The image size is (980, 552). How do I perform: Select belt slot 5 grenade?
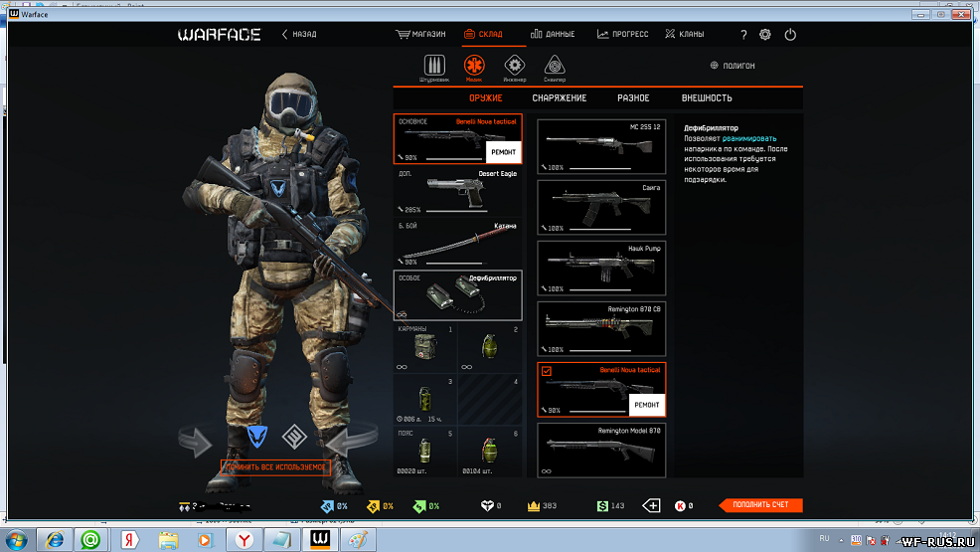(x=425, y=452)
